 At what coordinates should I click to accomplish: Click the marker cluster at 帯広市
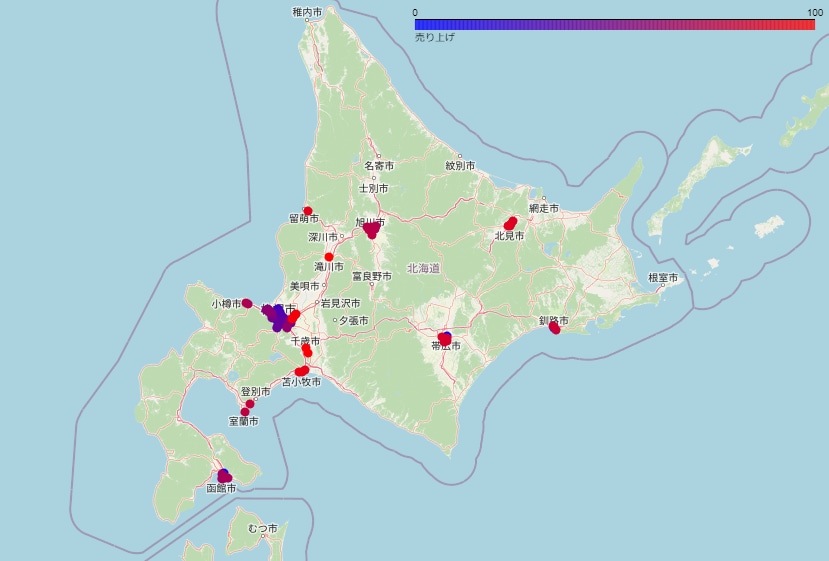click(x=445, y=338)
